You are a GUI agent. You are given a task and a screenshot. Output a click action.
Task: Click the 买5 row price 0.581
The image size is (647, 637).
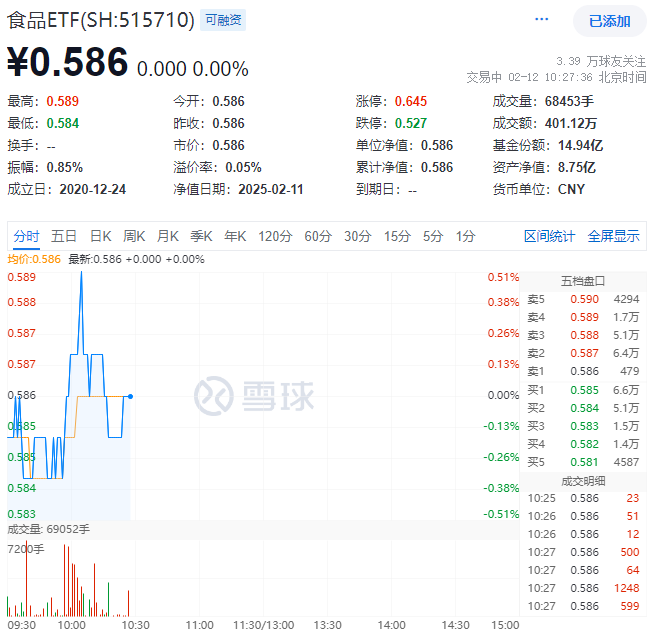coord(584,462)
